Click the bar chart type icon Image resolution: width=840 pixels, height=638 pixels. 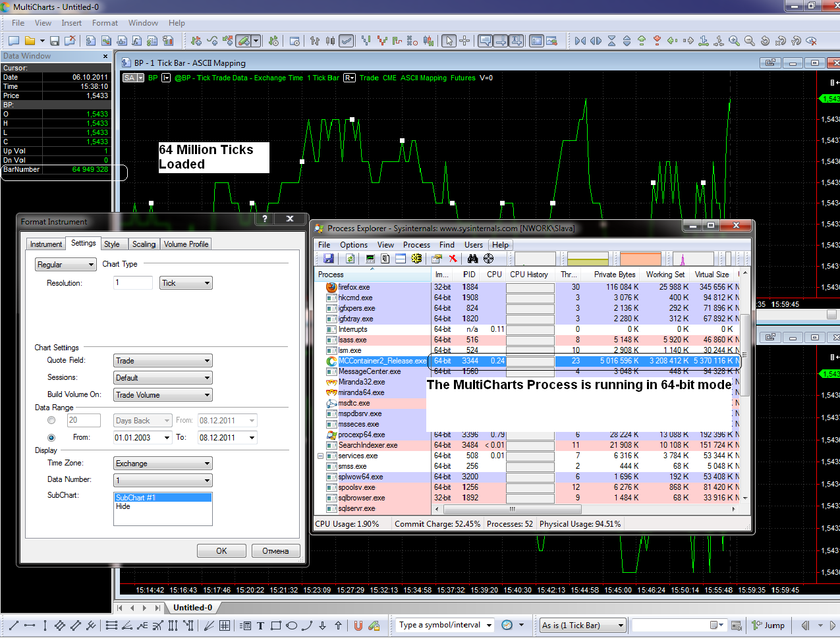click(x=315, y=41)
